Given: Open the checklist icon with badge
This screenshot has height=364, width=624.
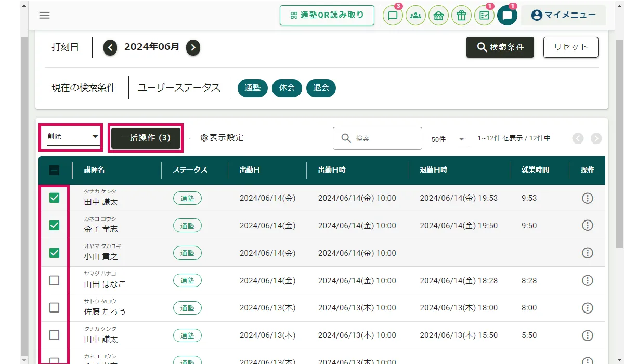Looking at the screenshot, I should (x=484, y=16).
